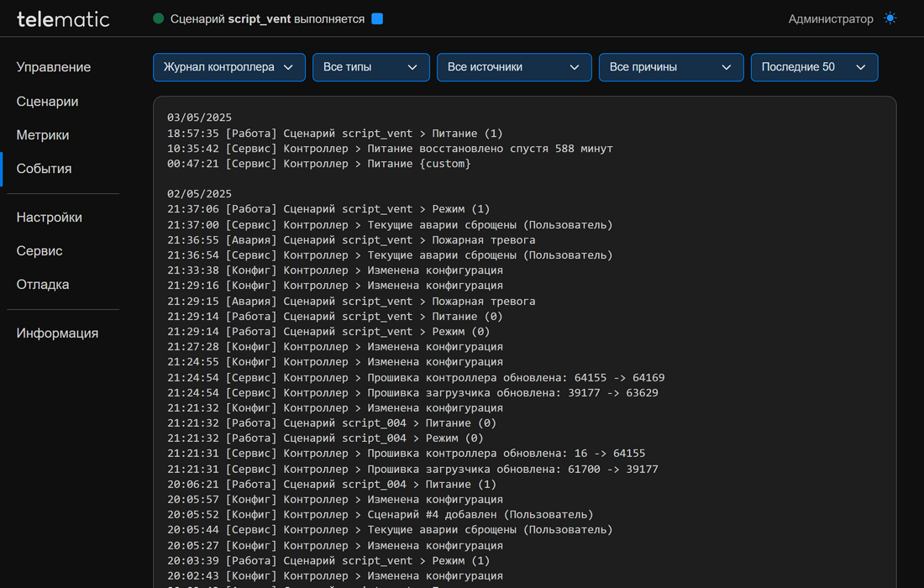Select the 21:37:06 Режим (1) entry

328,209
